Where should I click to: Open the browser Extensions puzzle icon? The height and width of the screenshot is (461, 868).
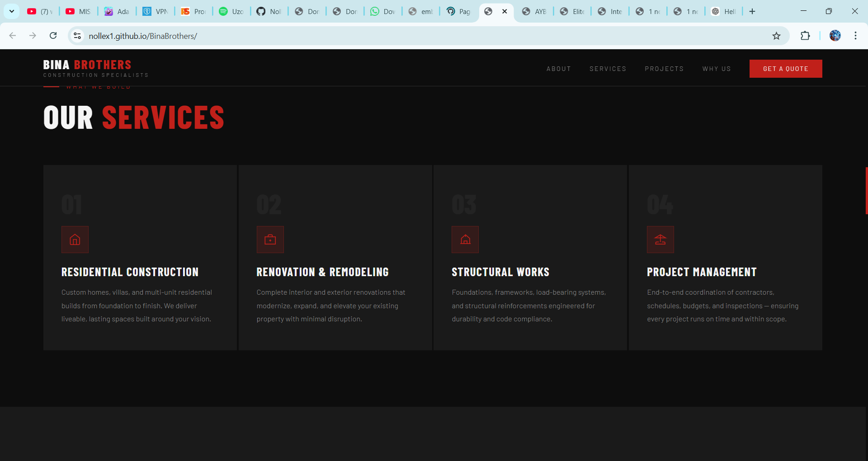805,36
